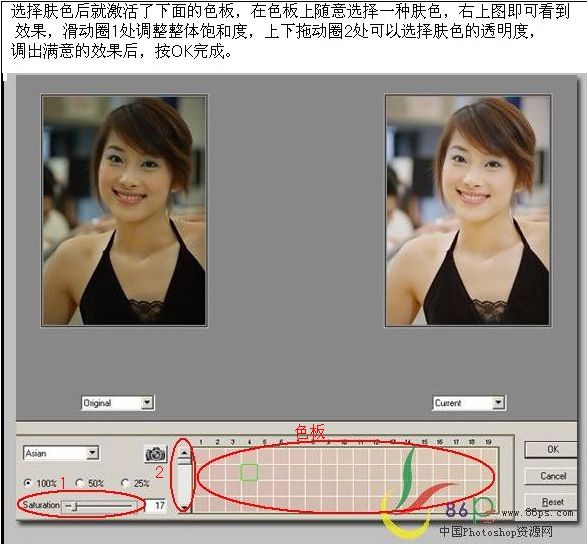Screen dimensions: 587x544
Task: Click the Saturation label text
Action: click(41, 505)
